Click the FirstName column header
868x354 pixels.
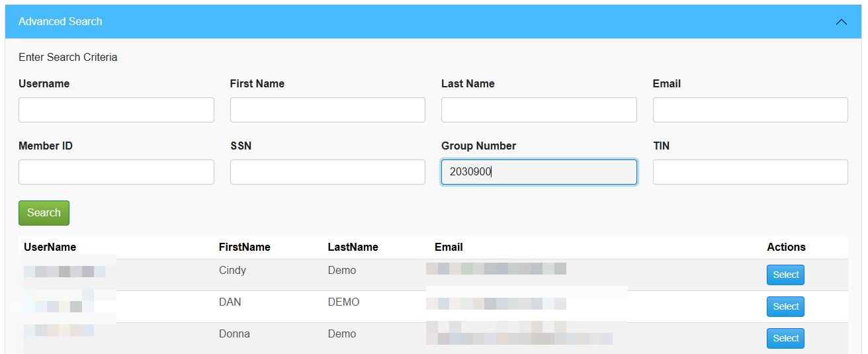[244, 247]
